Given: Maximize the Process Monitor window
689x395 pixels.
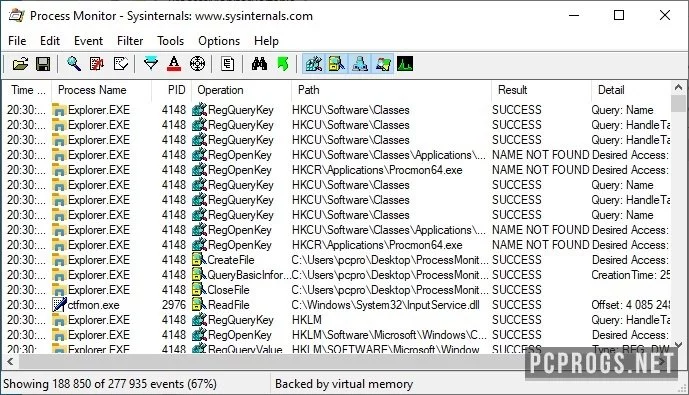Looking at the screenshot, I should pyautogui.click(x=619, y=15).
